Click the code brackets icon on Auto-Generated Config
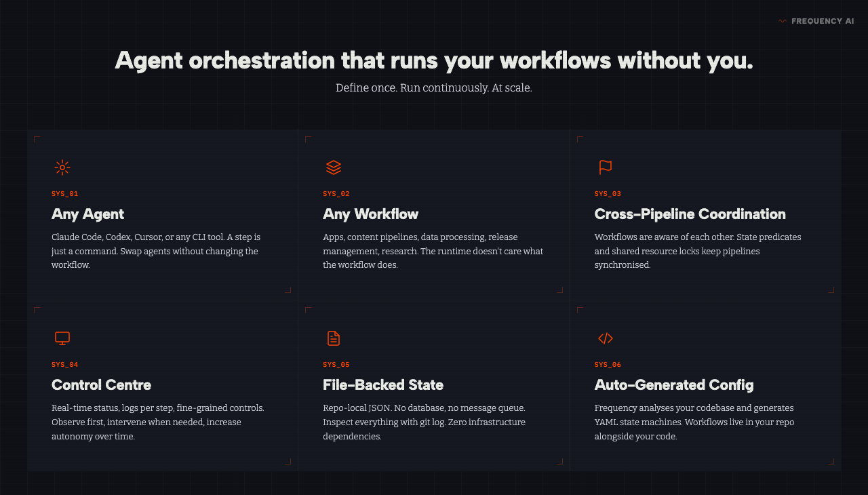Image resolution: width=868 pixels, height=495 pixels. [605, 338]
